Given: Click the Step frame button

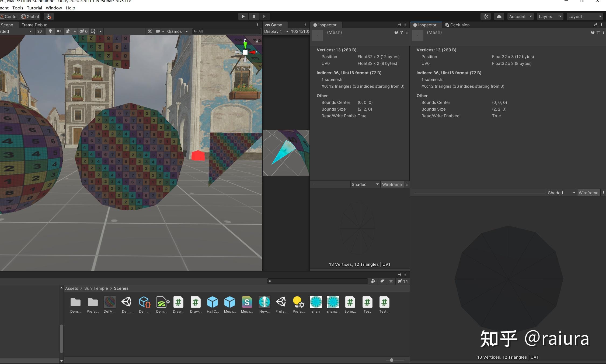Looking at the screenshot, I should click(x=264, y=16).
